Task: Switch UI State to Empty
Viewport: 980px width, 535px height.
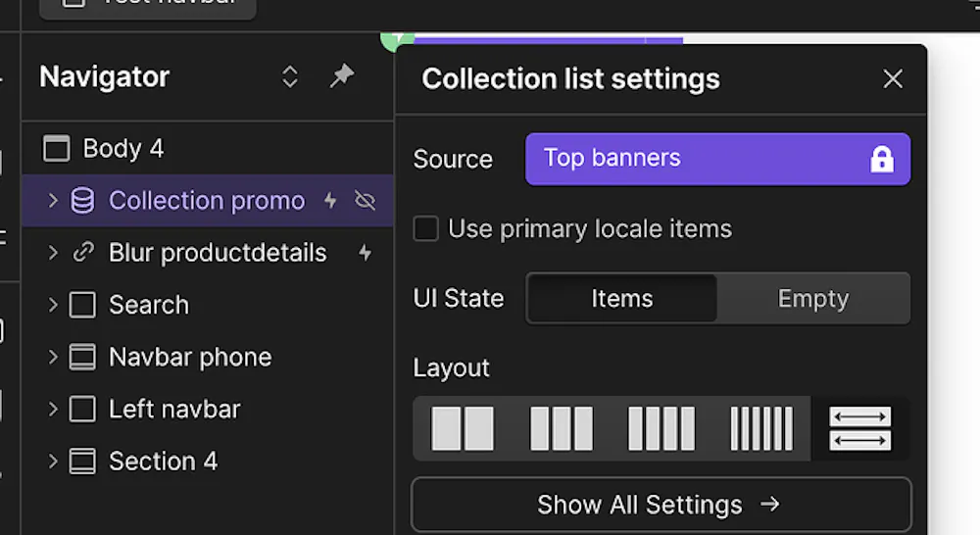Action: pyautogui.click(x=813, y=299)
